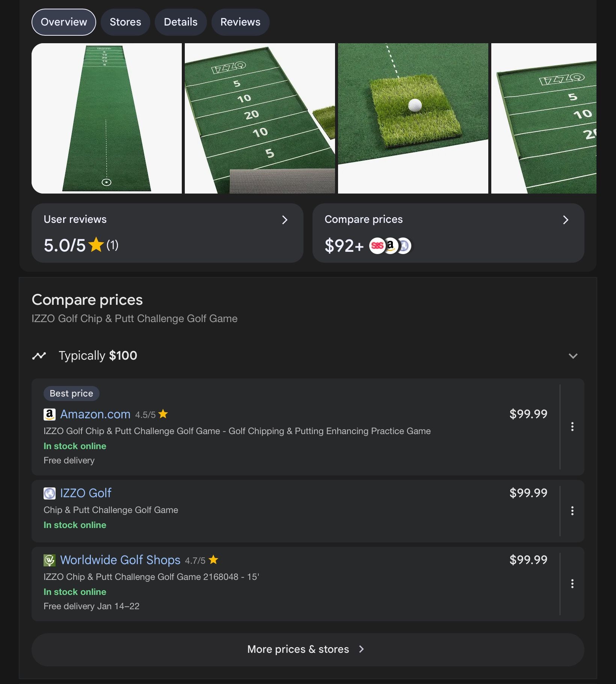Select the Overview tab
The image size is (616, 684).
[x=64, y=22]
